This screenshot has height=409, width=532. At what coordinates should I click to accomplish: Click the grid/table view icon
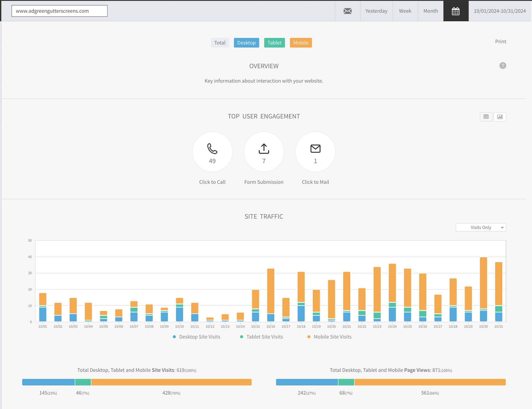(486, 117)
